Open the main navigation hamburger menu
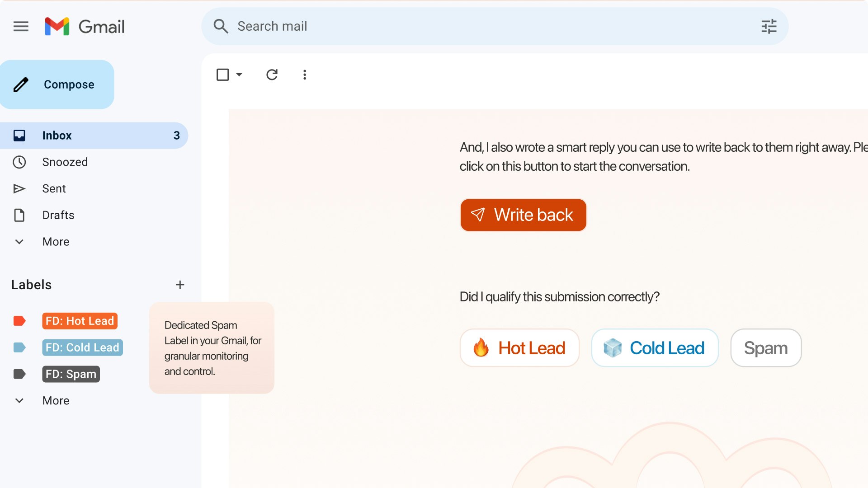Screen dimensions: 868x488 click(21, 26)
